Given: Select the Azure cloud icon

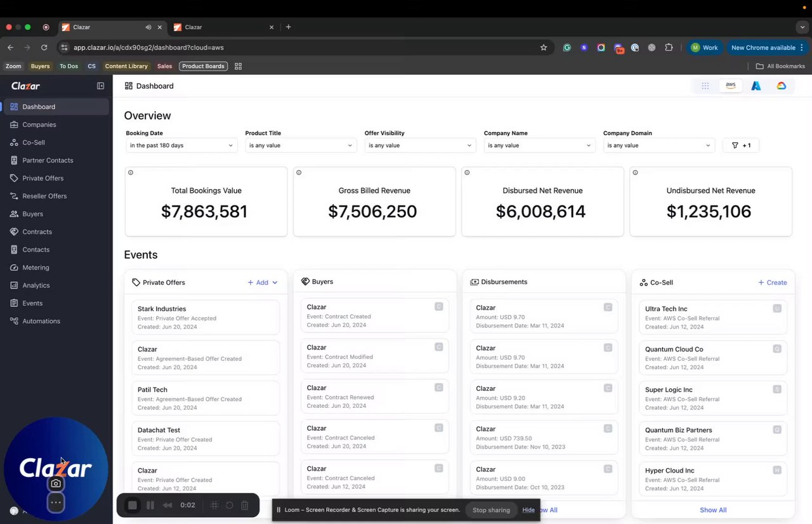Looking at the screenshot, I should pos(756,86).
